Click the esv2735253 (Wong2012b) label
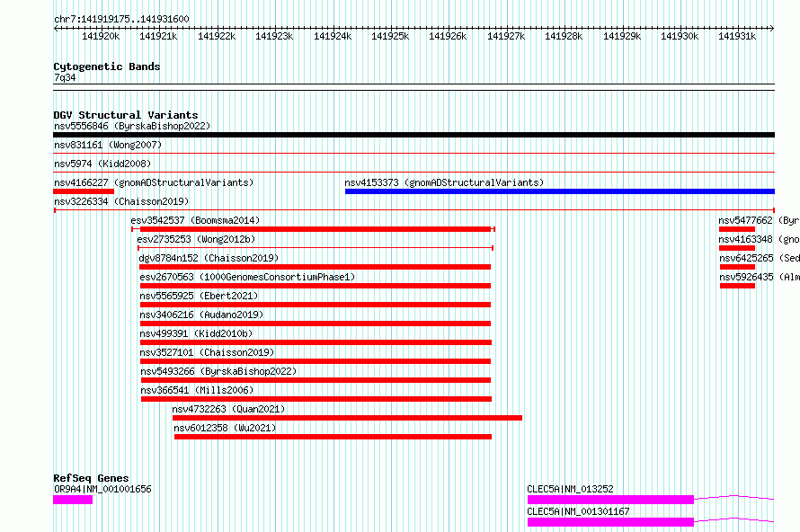Image resolution: width=800 pixels, height=532 pixels. [196, 239]
